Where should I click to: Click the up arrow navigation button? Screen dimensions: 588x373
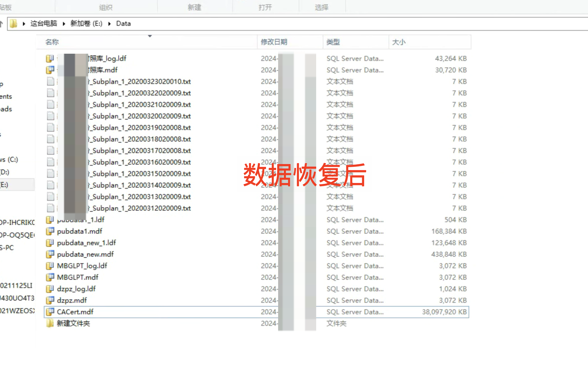(x=1, y=24)
